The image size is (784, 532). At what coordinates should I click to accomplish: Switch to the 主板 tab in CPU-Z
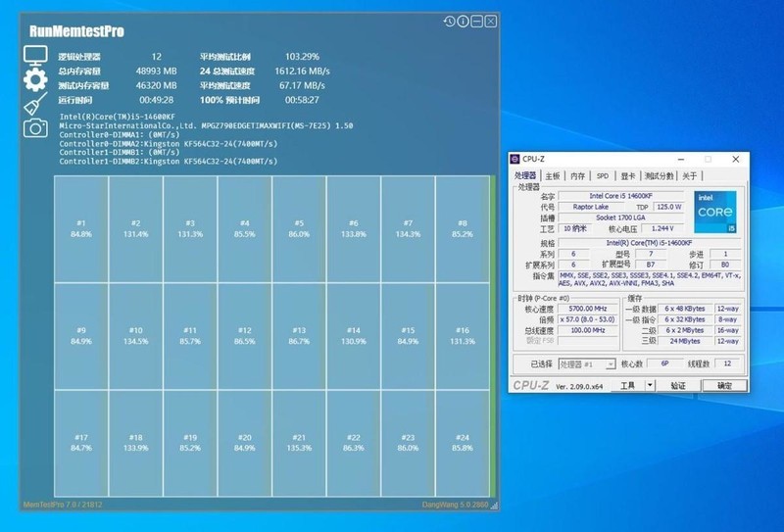pos(553,176)
